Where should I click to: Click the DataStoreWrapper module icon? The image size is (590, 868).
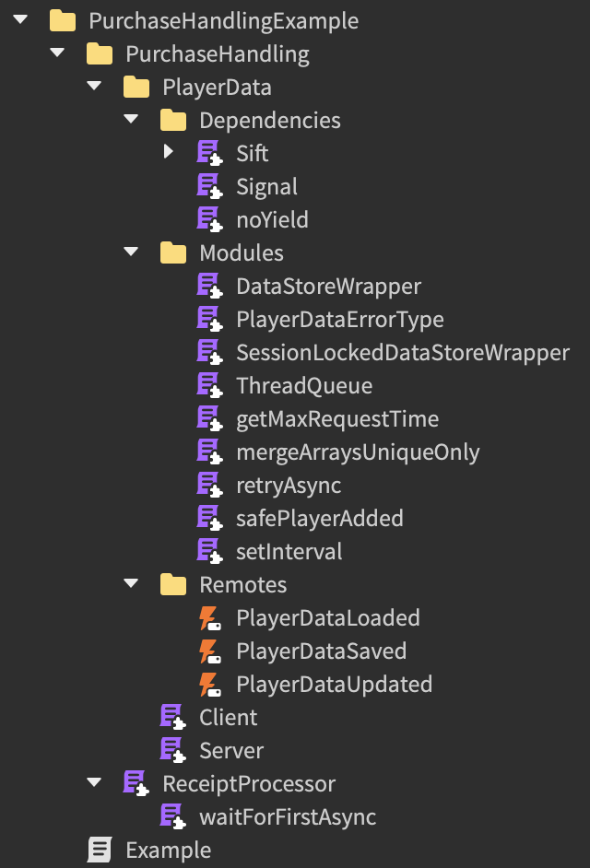coord(209,286)
